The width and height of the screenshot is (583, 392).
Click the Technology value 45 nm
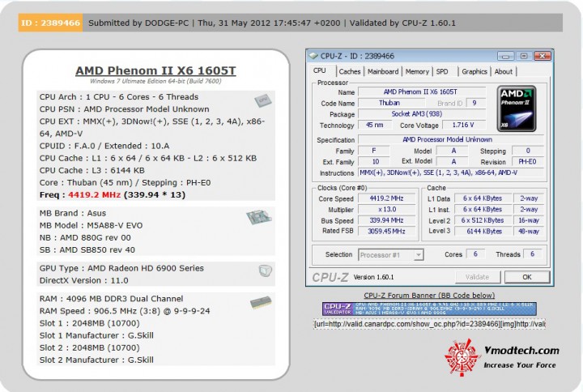(375, 125)
